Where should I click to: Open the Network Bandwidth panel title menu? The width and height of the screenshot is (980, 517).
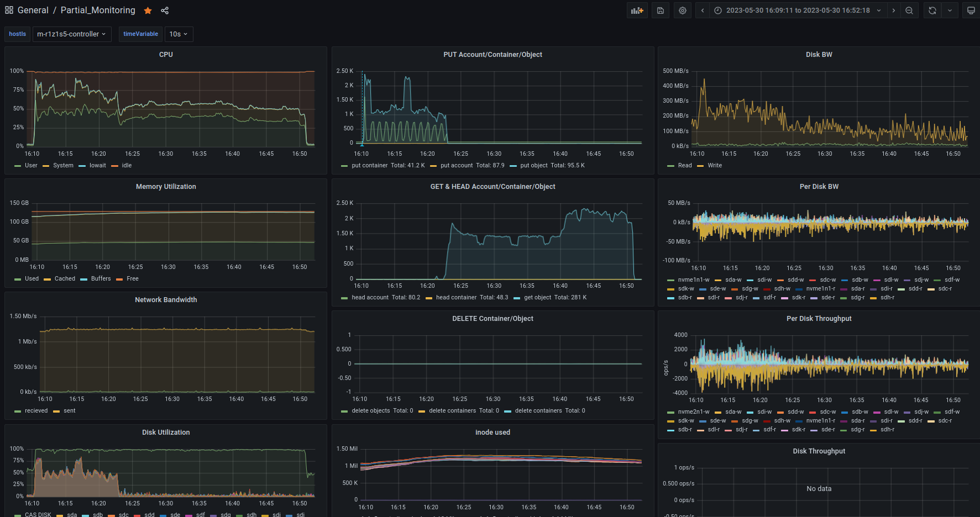click(166, 300)
